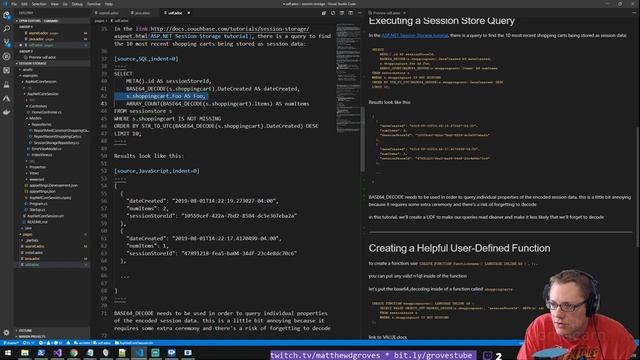
Task: Open Chrome from the taskbar
Action: [73, 353]
